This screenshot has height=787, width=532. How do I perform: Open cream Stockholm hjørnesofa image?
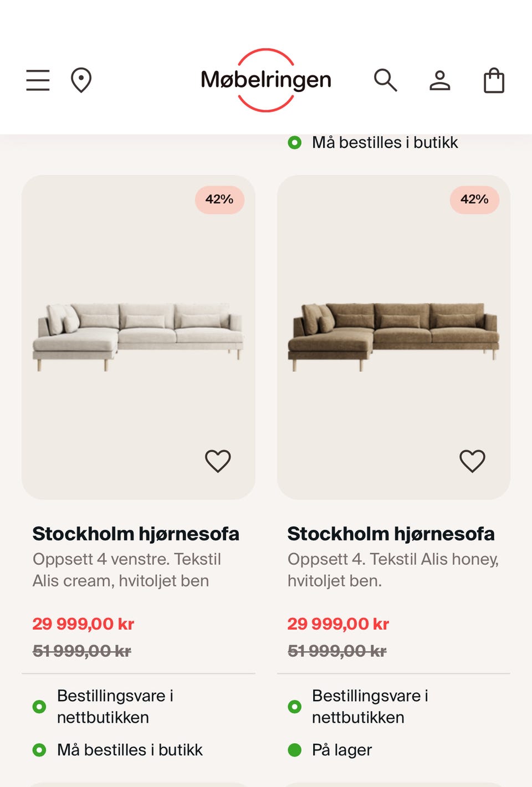click(138, 336)
